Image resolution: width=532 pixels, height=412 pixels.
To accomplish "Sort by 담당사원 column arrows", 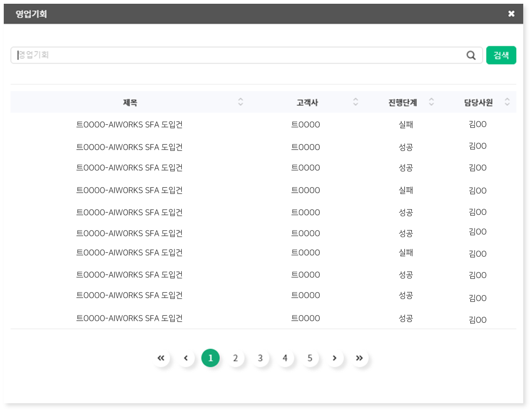I will point(507,102).
